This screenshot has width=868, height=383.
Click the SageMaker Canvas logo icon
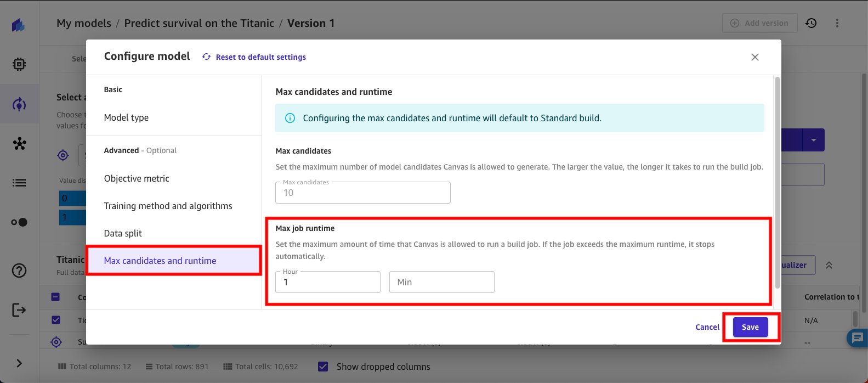click(19, 25)
